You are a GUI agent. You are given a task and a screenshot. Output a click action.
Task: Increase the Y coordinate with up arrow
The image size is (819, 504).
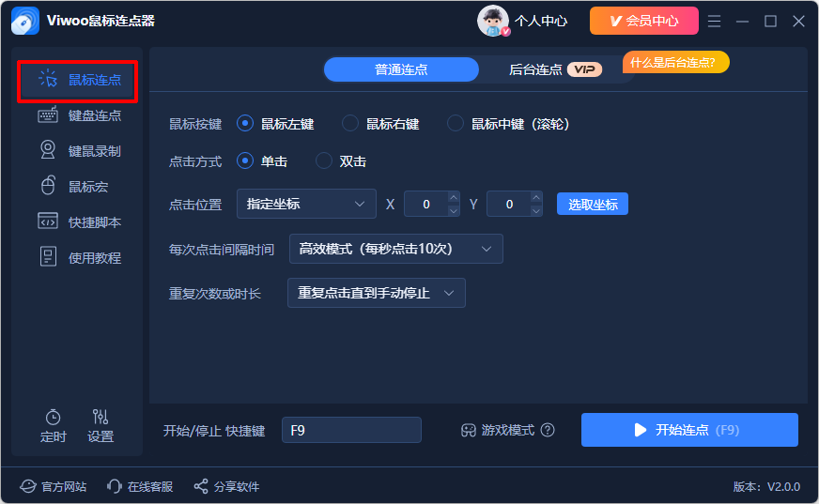tap(536, 198)
